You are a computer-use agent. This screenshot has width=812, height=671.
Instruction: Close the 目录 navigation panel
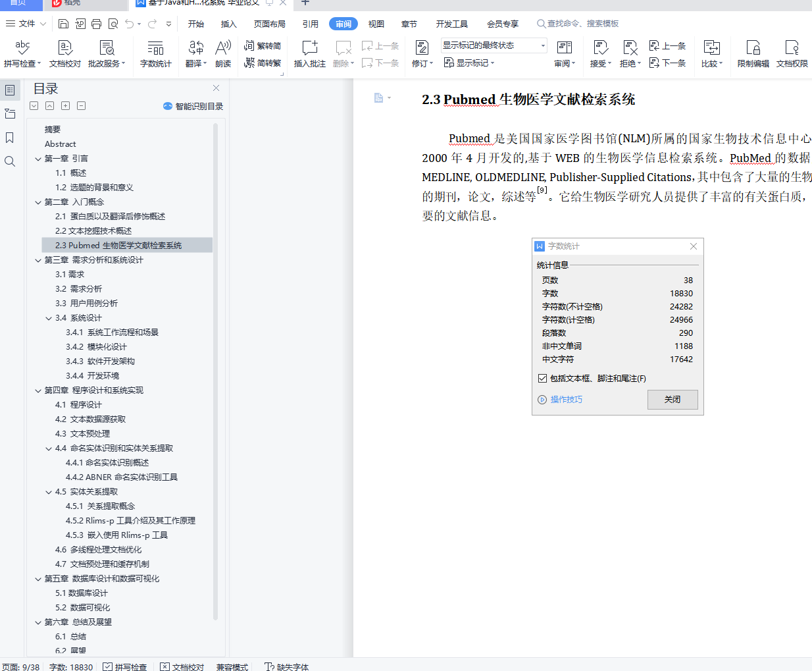[216, 88]
